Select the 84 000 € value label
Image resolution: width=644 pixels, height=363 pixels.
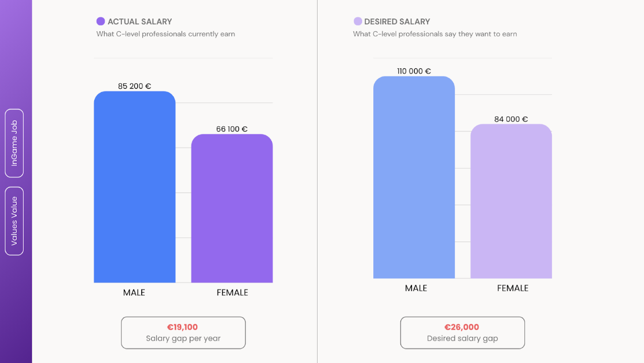click(x=511, y=119)
